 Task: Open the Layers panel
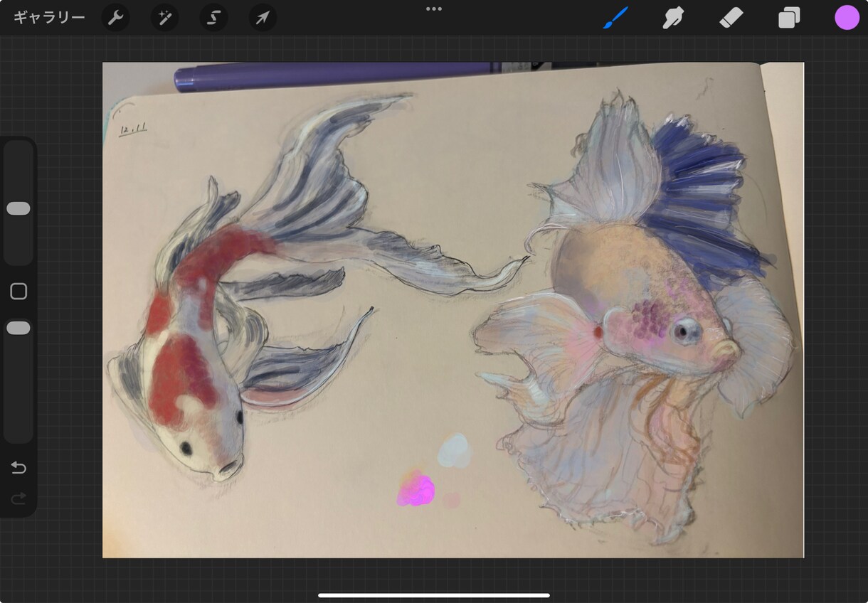click(789, 18)
